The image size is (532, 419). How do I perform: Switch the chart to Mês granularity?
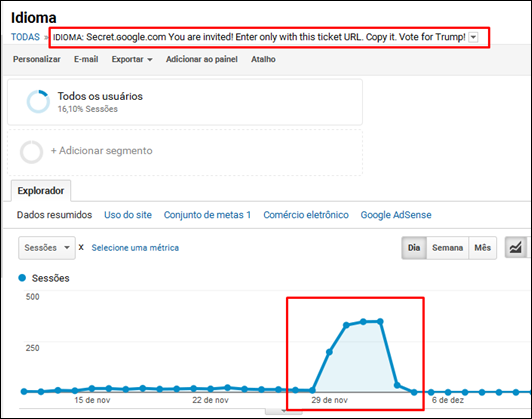pos(482,248)
